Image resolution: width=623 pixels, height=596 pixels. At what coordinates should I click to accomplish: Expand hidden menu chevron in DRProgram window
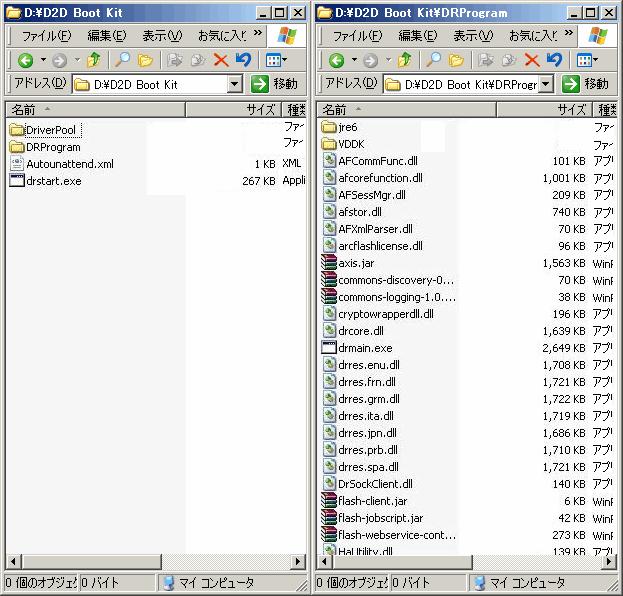pos(569,33)
